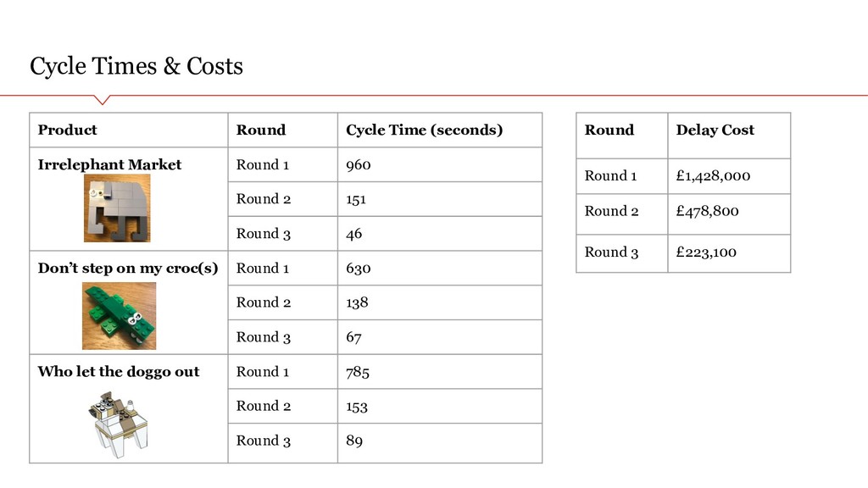Click the white dog LEGO image
Screen dimensions: 868x488
118,425
